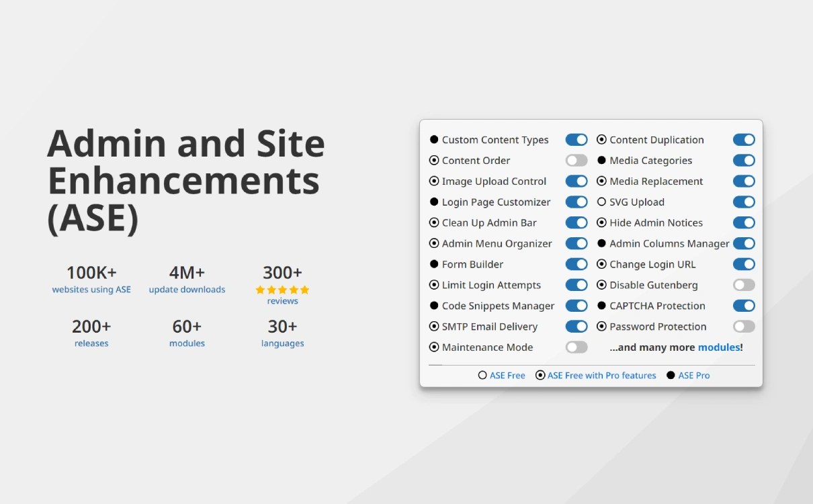The height and width of the screenshot is (504, 813).
Task: Click the Admin and Site Enhancements heading
Action: [x=186, y=181]
